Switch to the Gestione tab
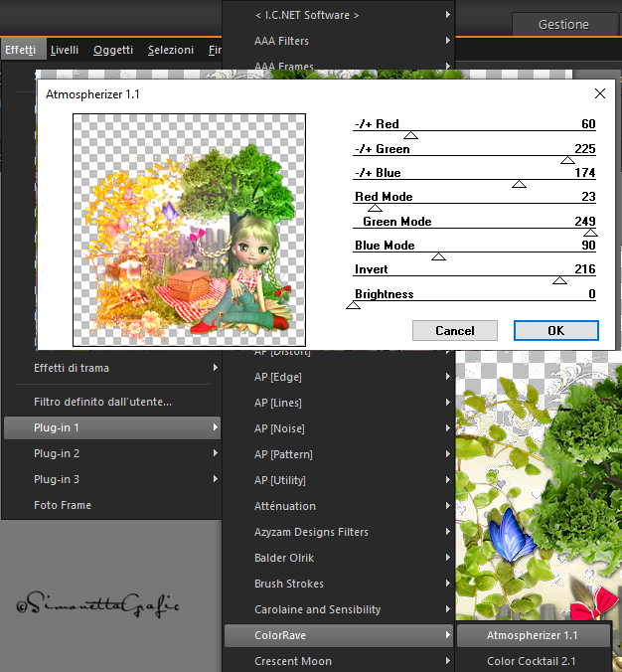Viewport: 622px width, 672px height. [563, 25]
